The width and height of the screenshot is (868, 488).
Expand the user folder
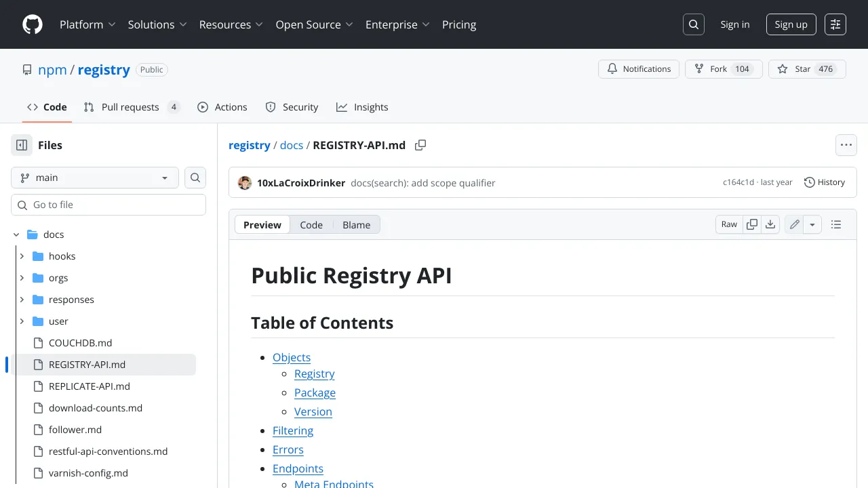click(22, 321)
